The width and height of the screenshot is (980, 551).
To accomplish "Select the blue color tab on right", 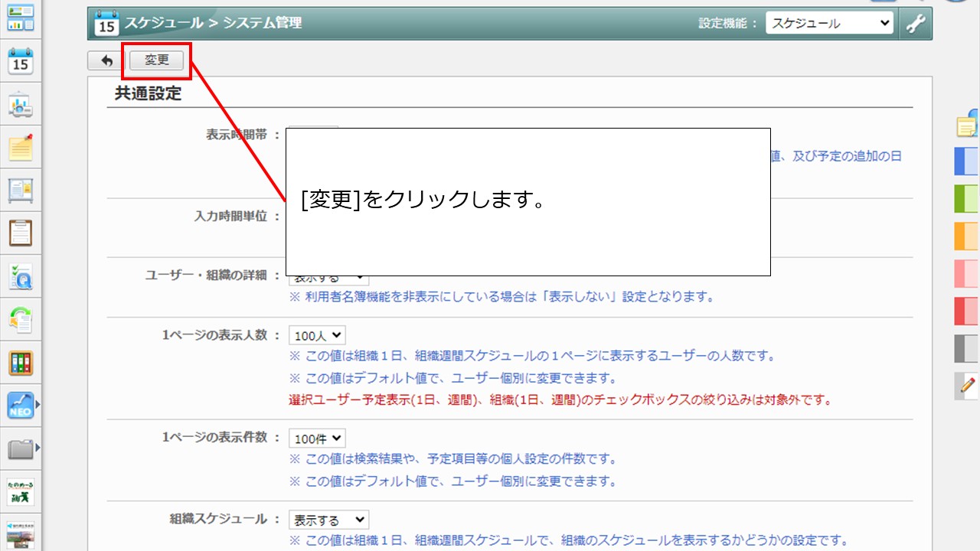I will [x=966, y=161].
